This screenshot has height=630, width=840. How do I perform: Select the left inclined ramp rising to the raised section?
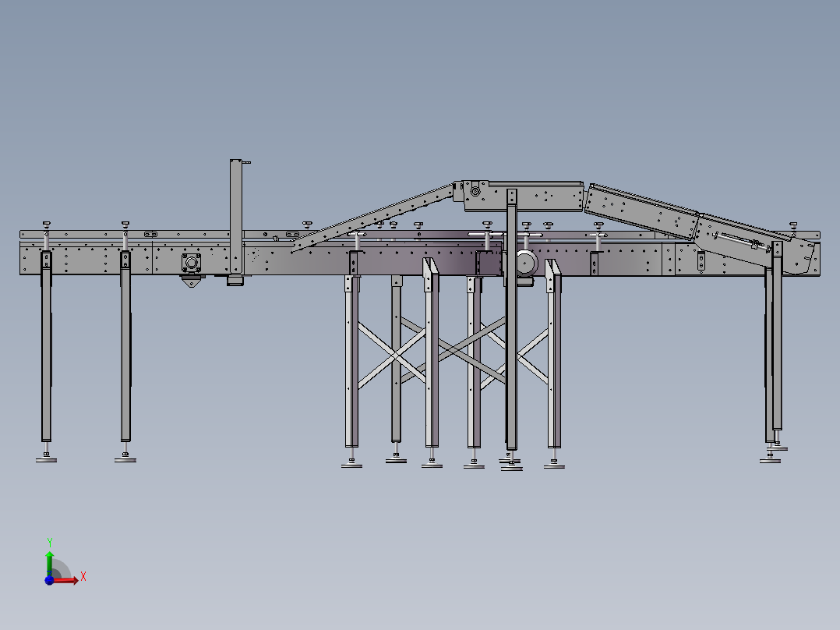[x=372, y=218]
